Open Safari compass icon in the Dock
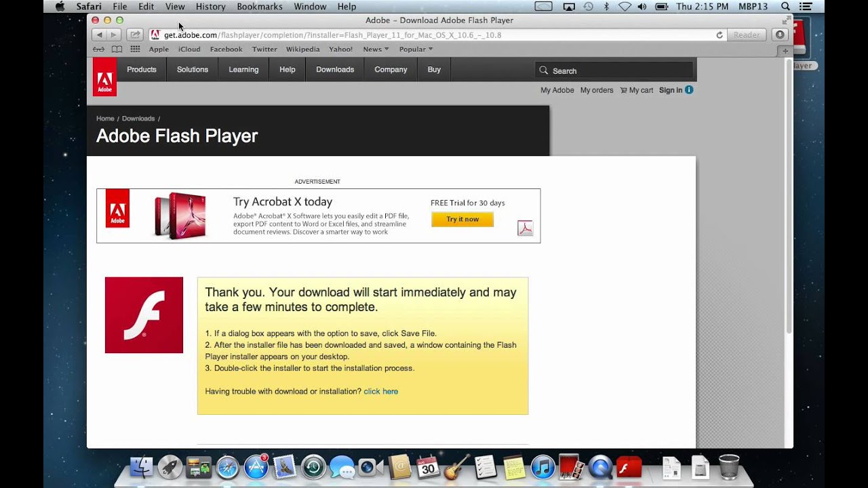Image resolution: width=868 pixels, height=488 pixels. coord(228,467)
